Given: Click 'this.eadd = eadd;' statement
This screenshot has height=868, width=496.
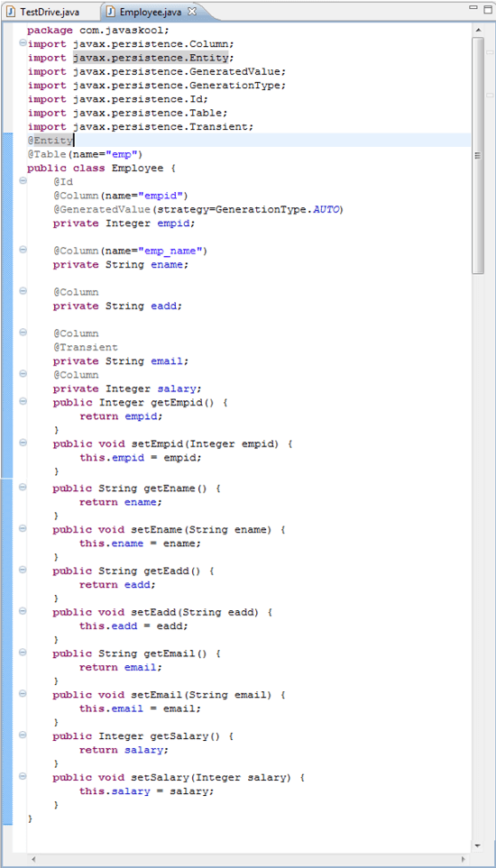Looking at the screenshot, I should pyautogui.click(x=134, y=626).
